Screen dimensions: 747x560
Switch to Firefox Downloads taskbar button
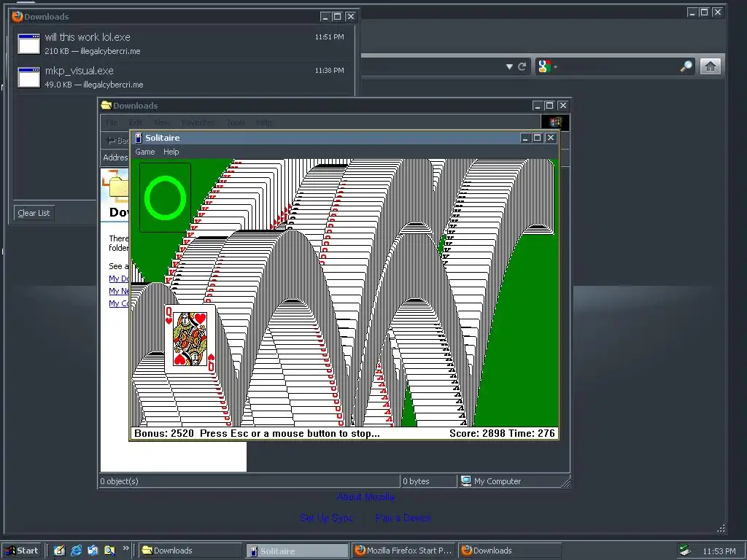tap(510, 551)
